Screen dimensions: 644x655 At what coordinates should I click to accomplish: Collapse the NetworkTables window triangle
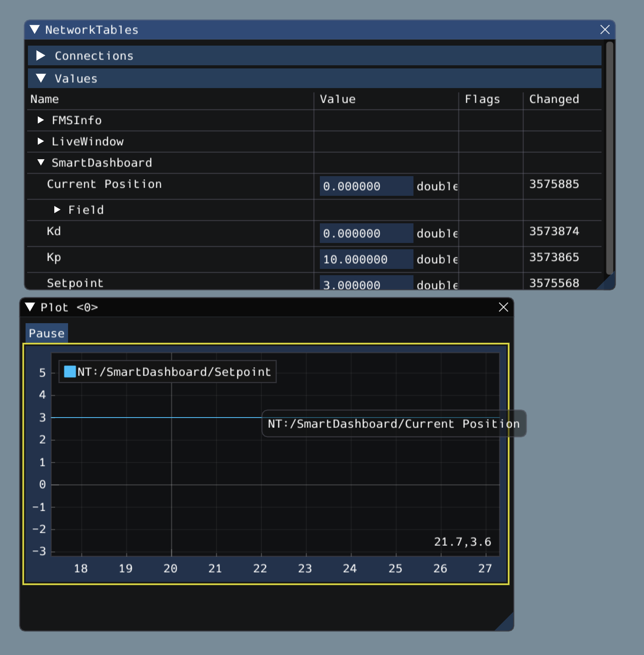(35, 30)
